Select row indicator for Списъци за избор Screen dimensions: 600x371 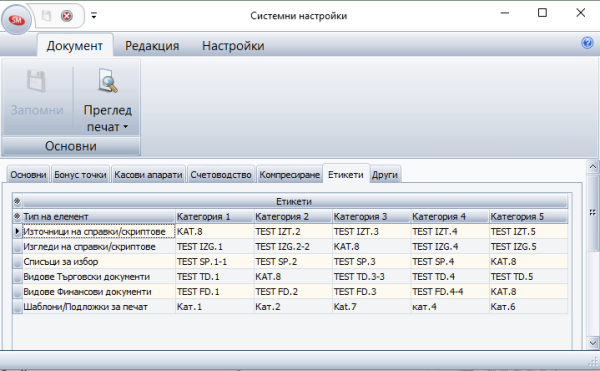(x=17, y=262)
